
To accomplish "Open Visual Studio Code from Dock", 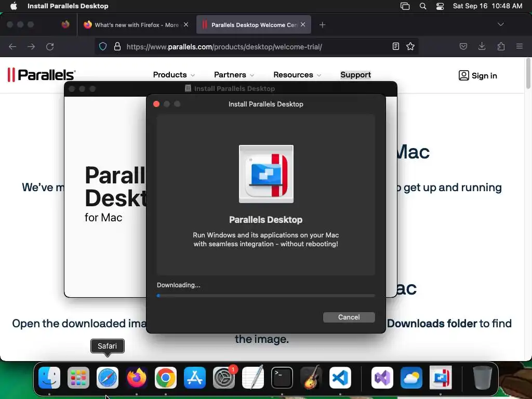I will click(340, 378).
